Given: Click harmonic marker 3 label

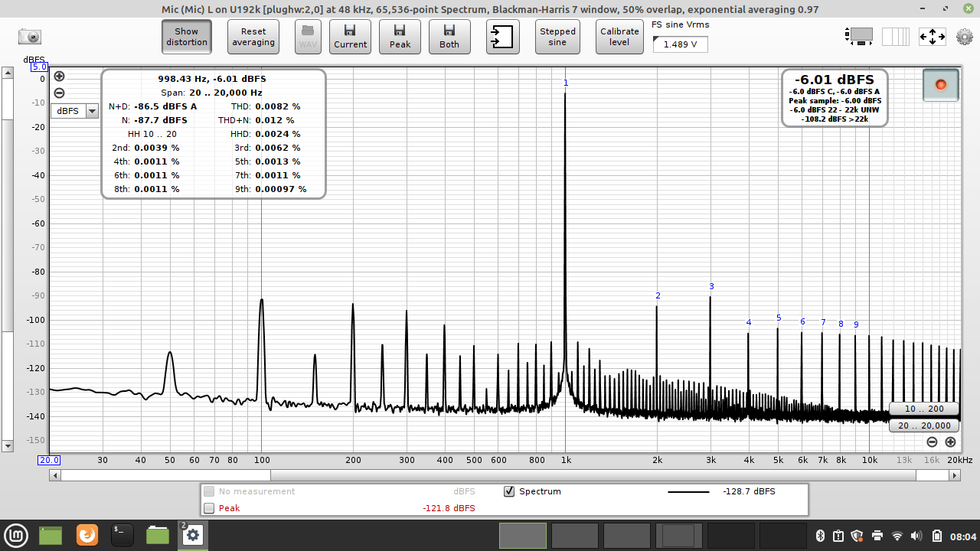Looking at the screenshot, I should point(711,286).
